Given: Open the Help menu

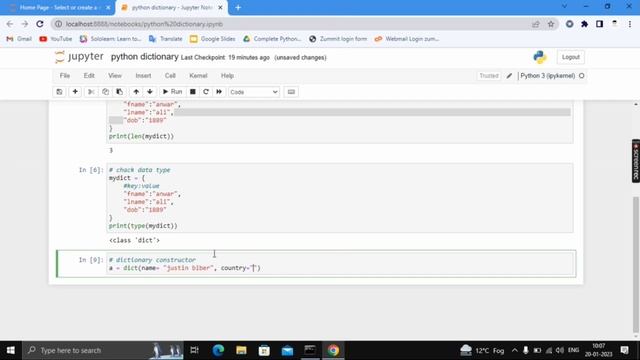Looking at the screenshot, I should tap(227, 76).
